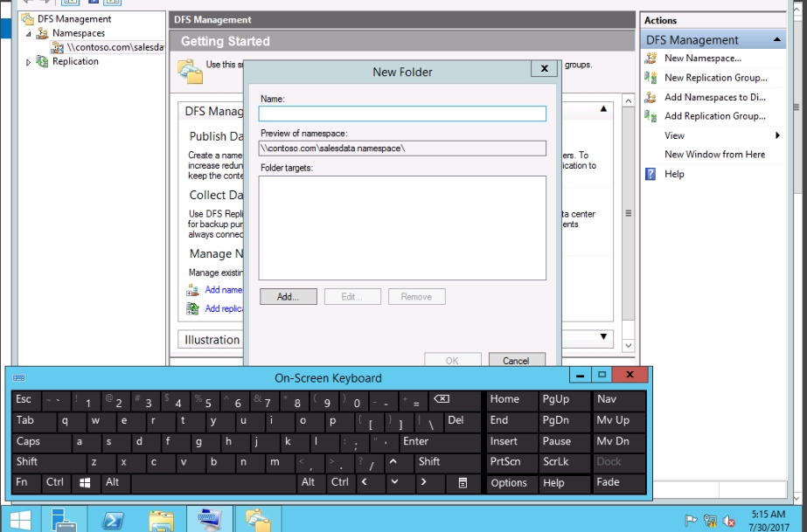Expand the Replication tree node
The height and width of the screenshot is (532, 807).
[28, 62]
